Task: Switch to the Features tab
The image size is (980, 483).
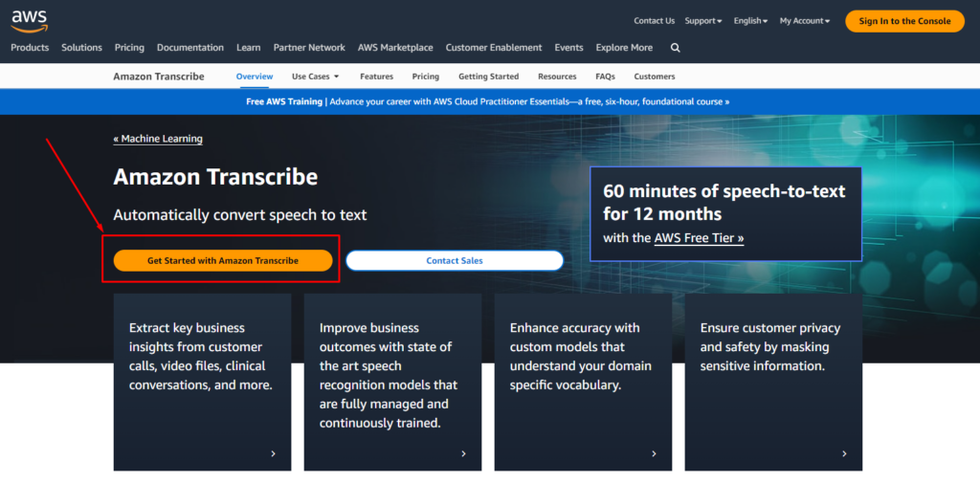Action: pyautogui.click(x=376, y=77)
